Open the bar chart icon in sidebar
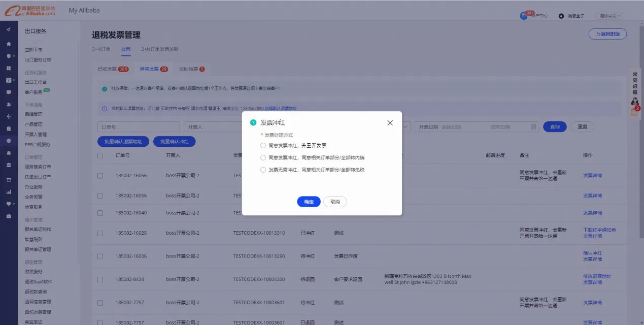The height and width of the screenshot is (325, 644). click(x=9, y=192)
